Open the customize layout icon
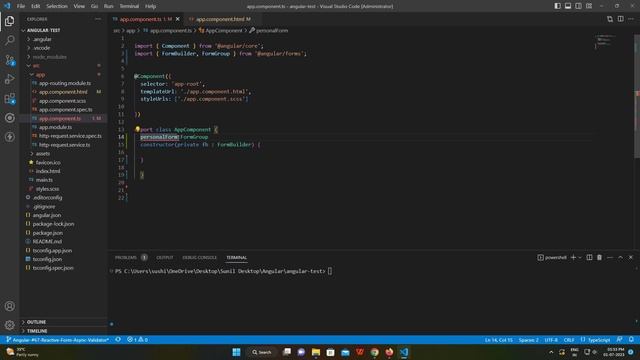 coord(589,6)
